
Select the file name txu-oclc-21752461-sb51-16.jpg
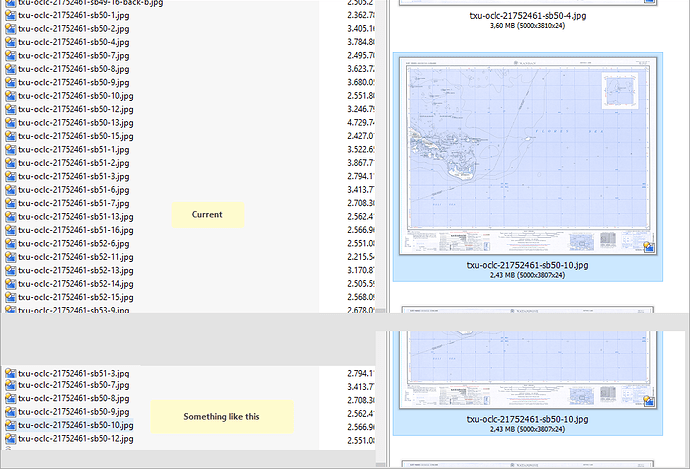pyautogui.click(x=76, y=230)
